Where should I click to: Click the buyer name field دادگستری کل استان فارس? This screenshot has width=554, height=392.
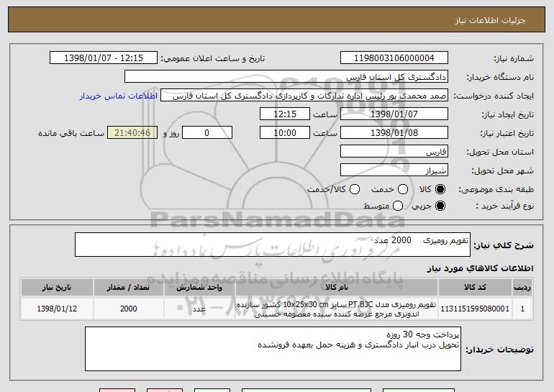click(286, 77)
